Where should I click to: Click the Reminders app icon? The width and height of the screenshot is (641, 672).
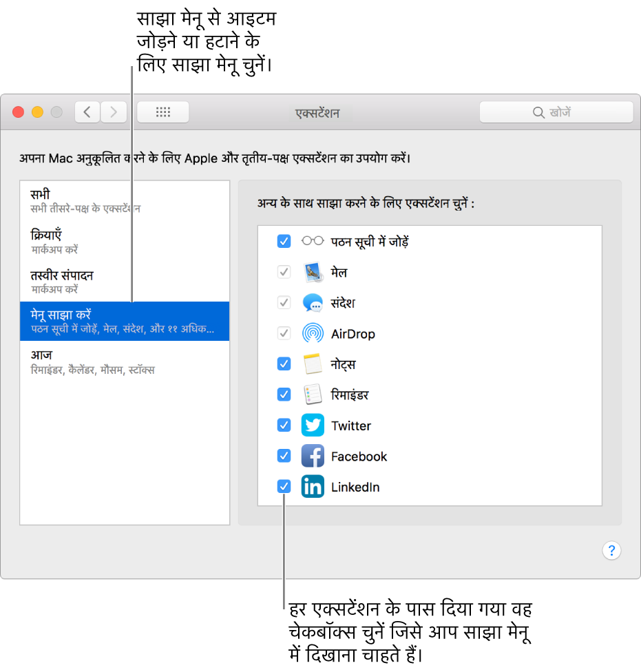point(313,395)
